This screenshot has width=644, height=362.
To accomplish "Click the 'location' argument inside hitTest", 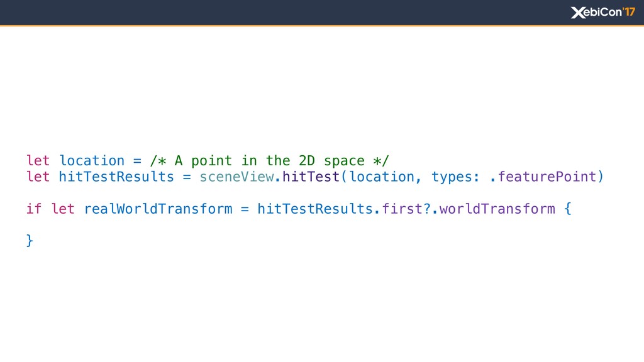I will (x=382, y=177).
